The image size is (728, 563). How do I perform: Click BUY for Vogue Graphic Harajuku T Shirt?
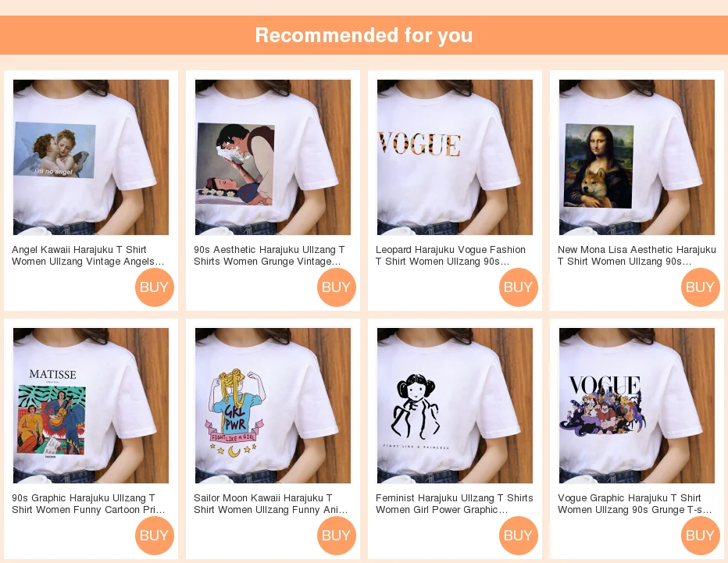701,535
